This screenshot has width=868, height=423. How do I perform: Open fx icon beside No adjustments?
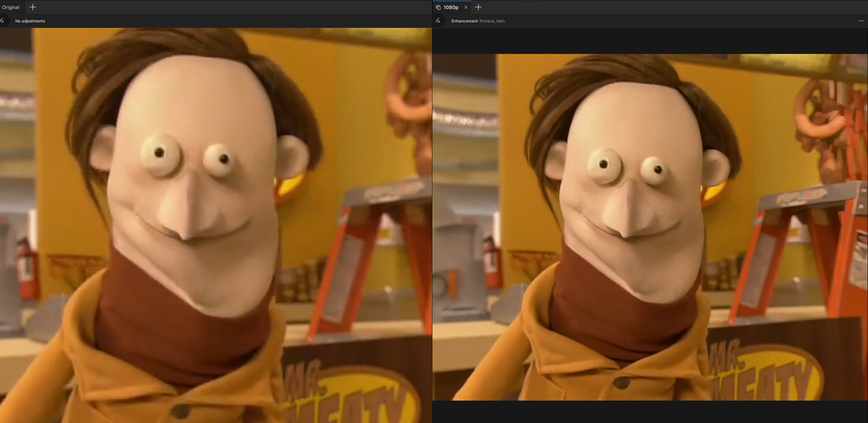coord(3,21)
